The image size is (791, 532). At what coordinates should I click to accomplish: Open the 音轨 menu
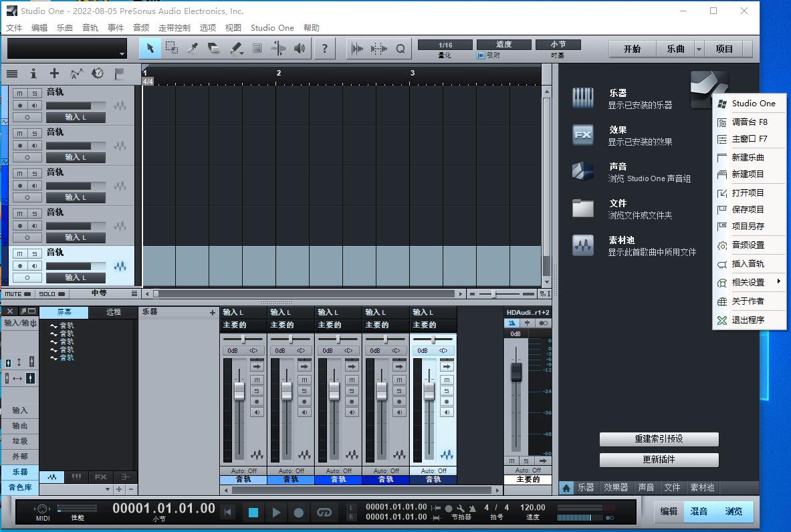(x=90, y=27)
